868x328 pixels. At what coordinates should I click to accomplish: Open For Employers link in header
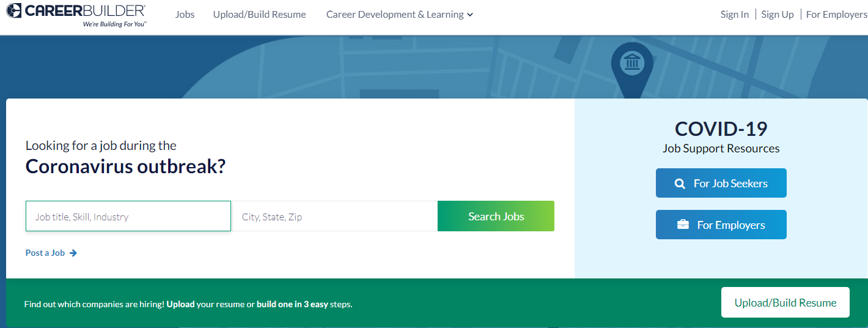(836, 14)
